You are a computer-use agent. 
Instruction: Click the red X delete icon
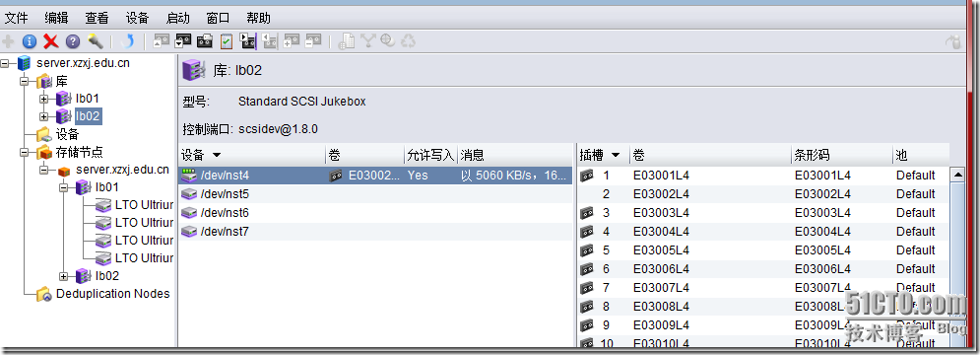(50, 42)
